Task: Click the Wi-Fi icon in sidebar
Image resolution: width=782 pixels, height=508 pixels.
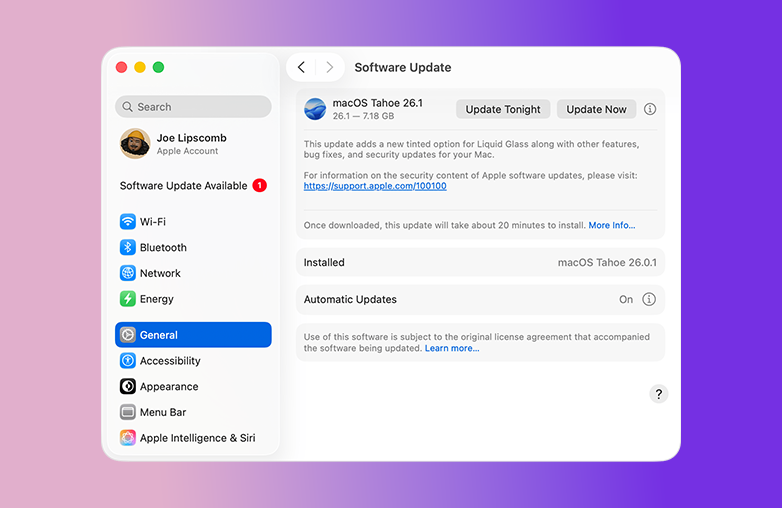Action: [128, 221]
